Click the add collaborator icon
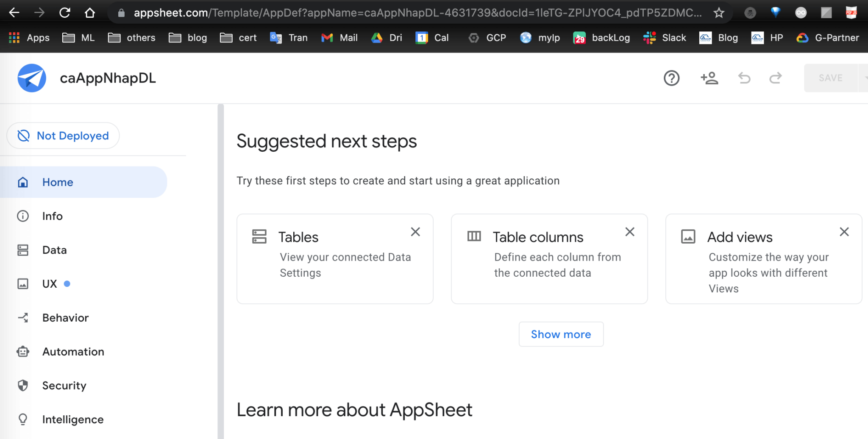 tap(709, 78)
